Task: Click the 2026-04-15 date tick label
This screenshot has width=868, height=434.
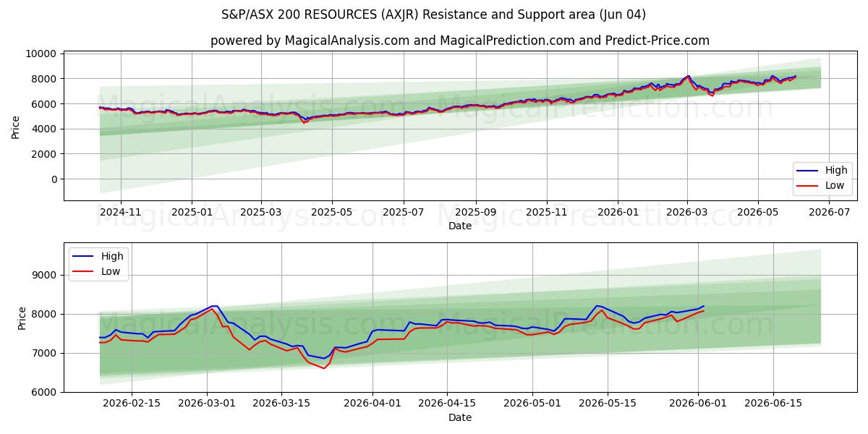Action: click(447, 404)
